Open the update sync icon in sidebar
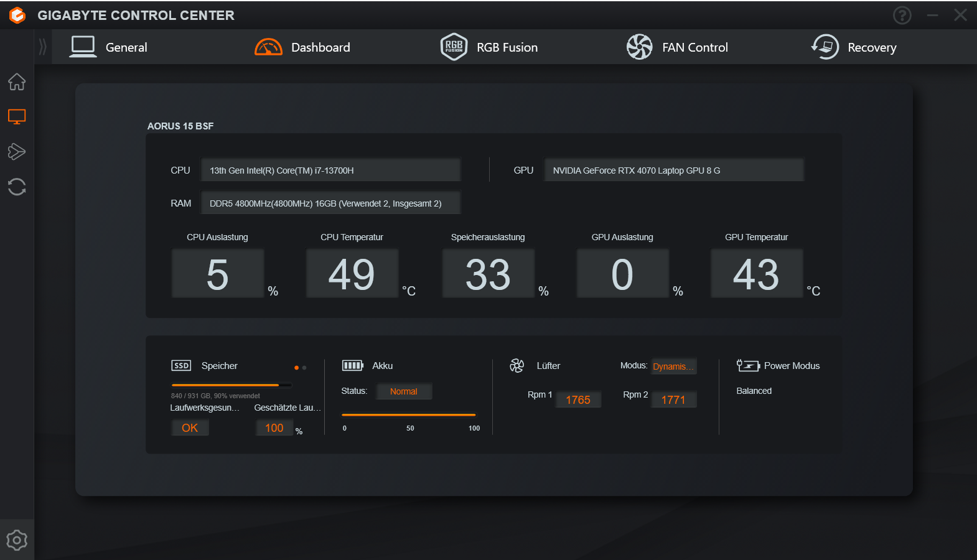977x560 pixels. tap(17, 187)
